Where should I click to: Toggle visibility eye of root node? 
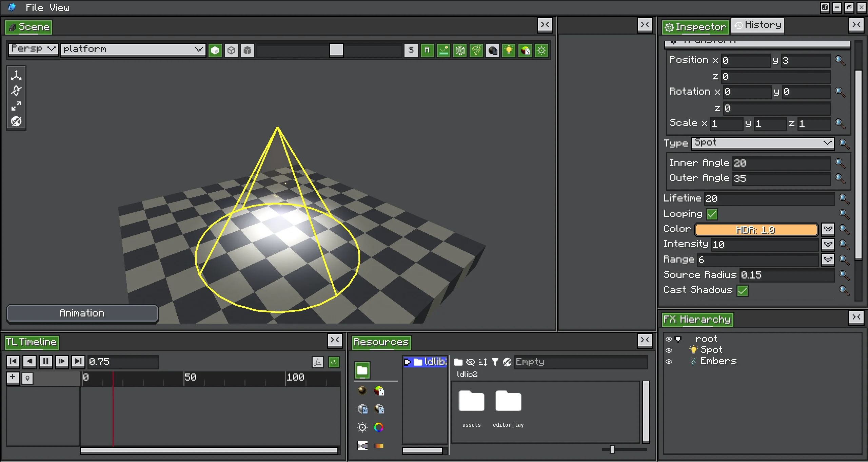point(669,339)
